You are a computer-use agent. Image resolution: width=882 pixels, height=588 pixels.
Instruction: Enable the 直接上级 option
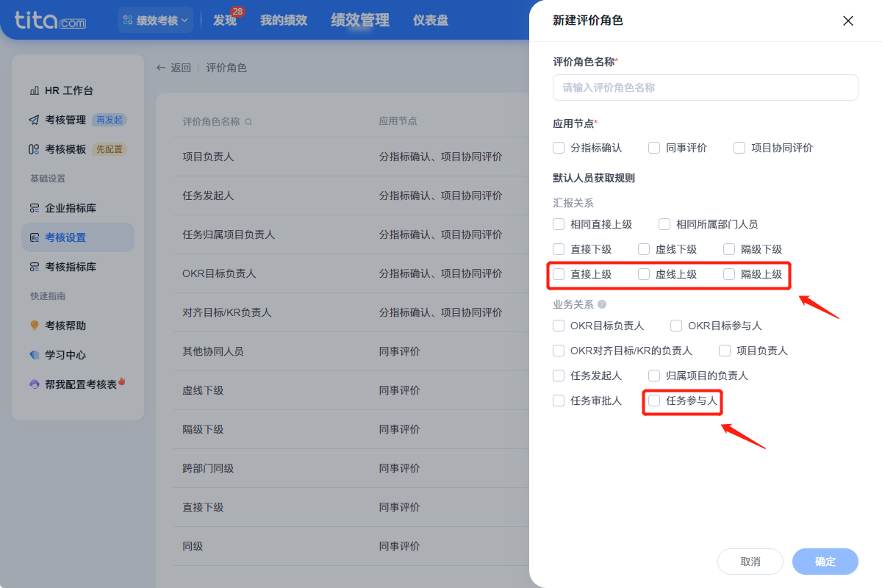coord(559,274)
